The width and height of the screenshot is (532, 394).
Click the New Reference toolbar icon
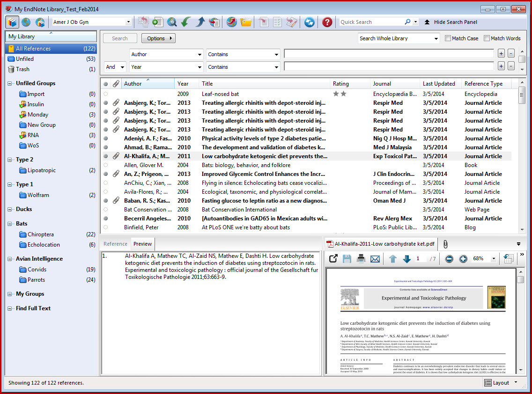158,22
